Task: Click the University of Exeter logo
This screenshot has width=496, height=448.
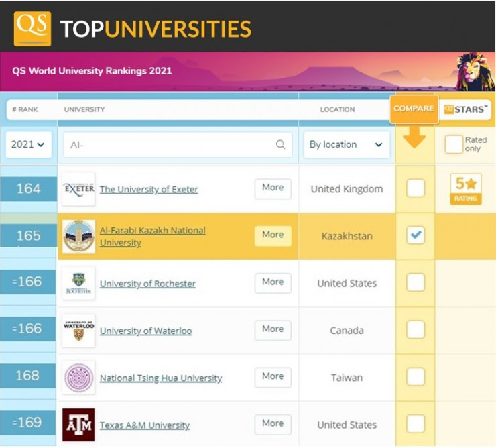Action: [x=78, y=189]
